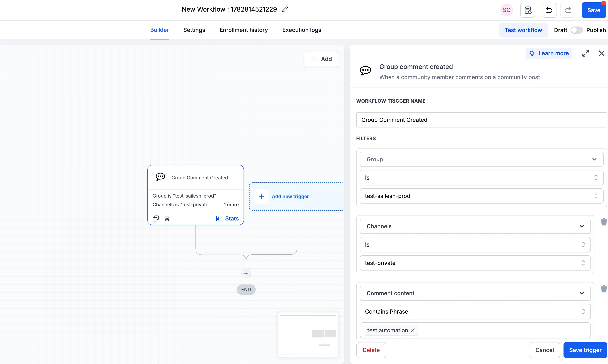This screenshot has height=364, width=608.
Task: Click the undo arrow icon
Action: [x=549, y=10]
